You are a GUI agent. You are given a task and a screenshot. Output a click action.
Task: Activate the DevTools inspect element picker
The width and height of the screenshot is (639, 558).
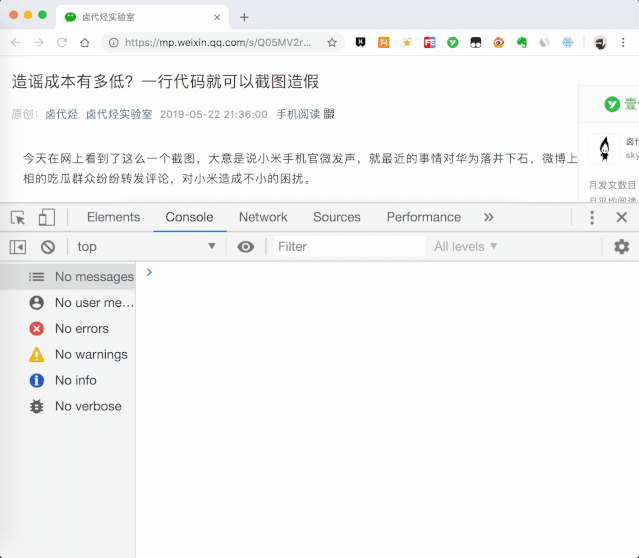click(18, 218)
